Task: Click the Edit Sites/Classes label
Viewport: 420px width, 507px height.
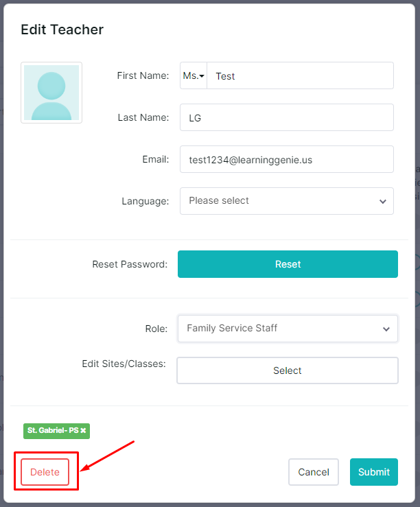Action: point(124,364)
